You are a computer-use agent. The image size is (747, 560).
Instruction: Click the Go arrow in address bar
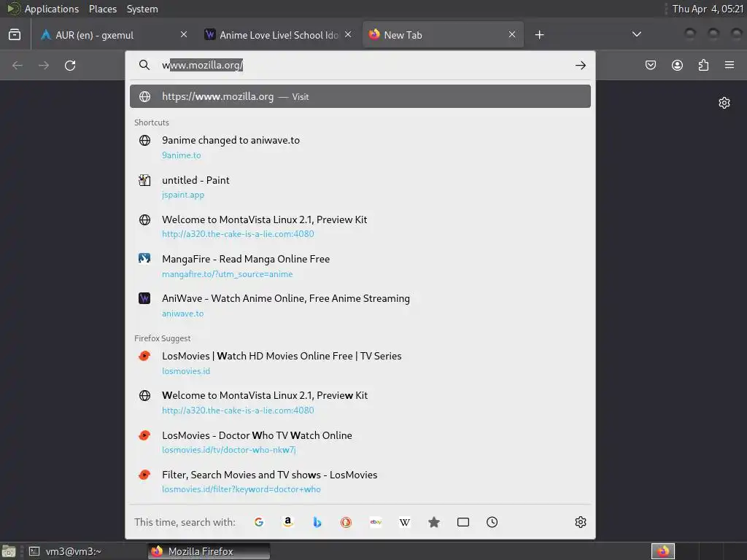[580, 65]
